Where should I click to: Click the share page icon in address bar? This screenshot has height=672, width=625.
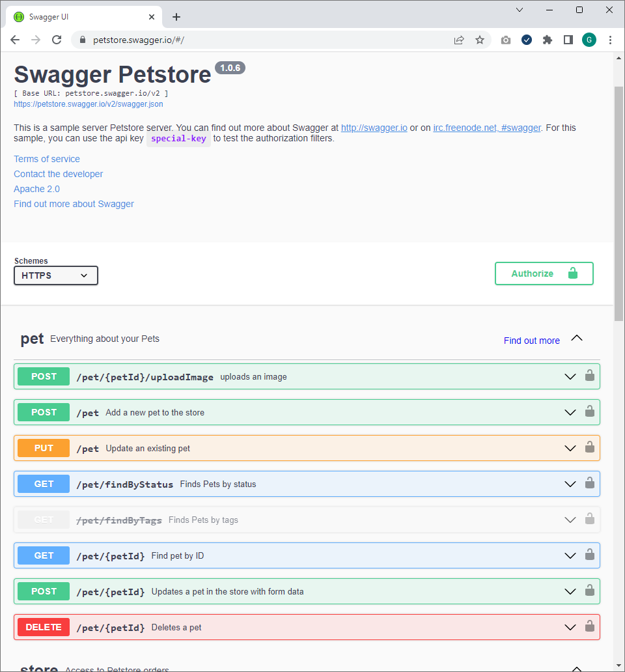click(x=459, y=40)
